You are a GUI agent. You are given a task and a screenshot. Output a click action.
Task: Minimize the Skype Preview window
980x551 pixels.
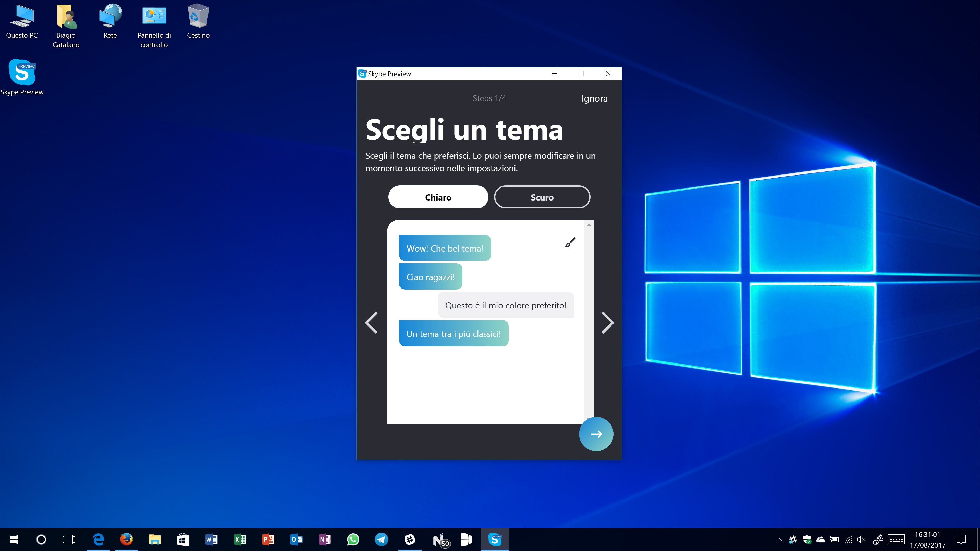[x=554, y=73]
